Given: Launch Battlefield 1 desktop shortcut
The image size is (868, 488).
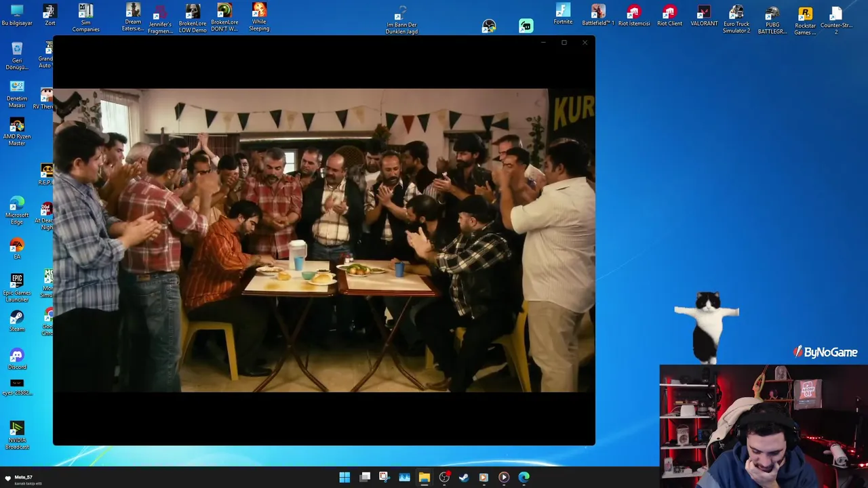Looking at the screenshot, I should click(598, 15).
